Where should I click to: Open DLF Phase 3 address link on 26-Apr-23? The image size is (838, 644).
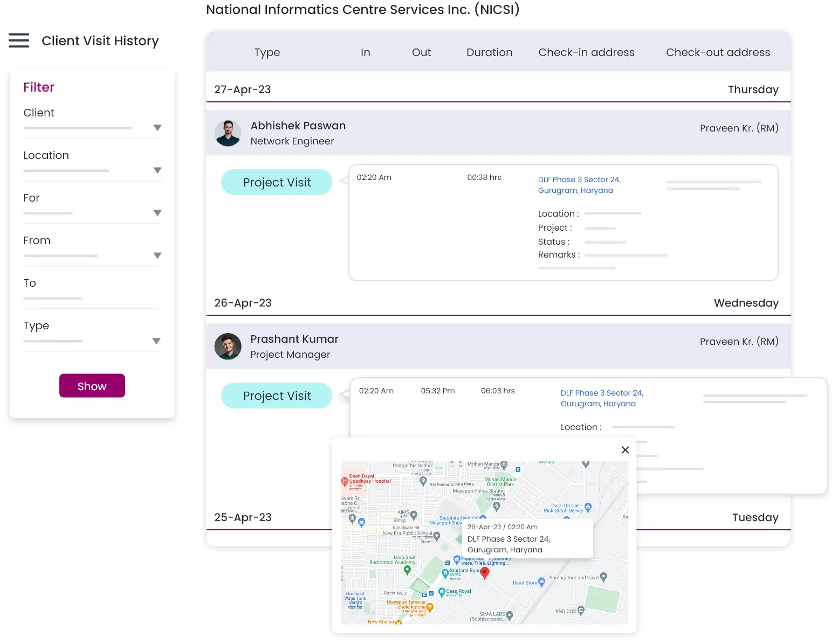(602, 398)
